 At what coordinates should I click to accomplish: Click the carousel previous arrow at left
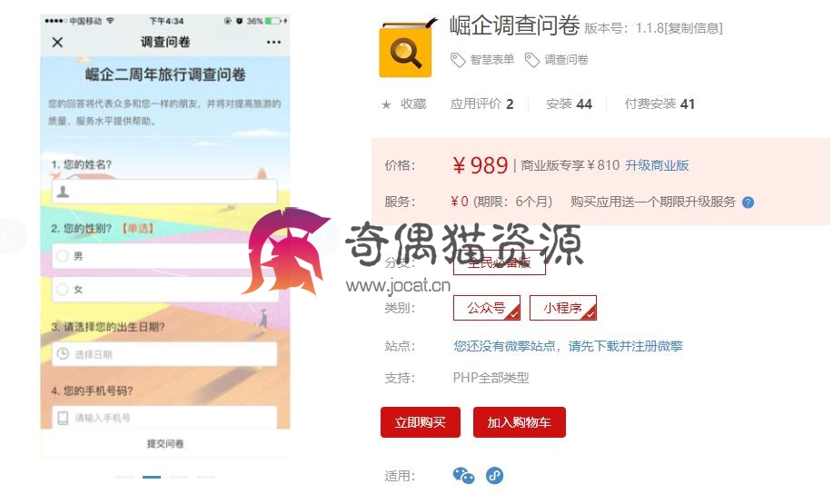tap(11, 236)
